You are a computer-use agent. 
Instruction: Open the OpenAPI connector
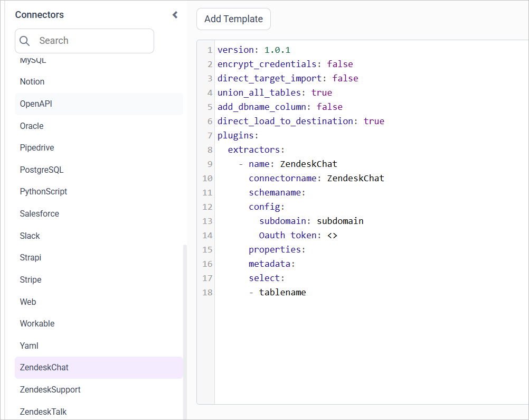(x=35, y=104)
